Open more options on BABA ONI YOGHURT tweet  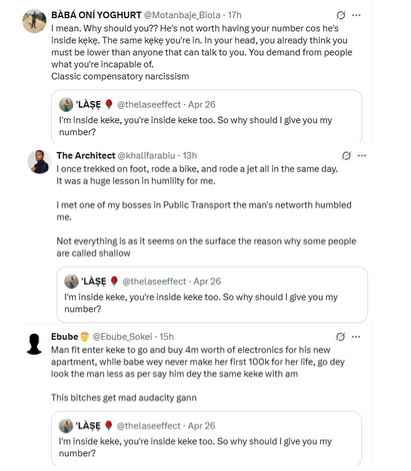pos(356,15)
